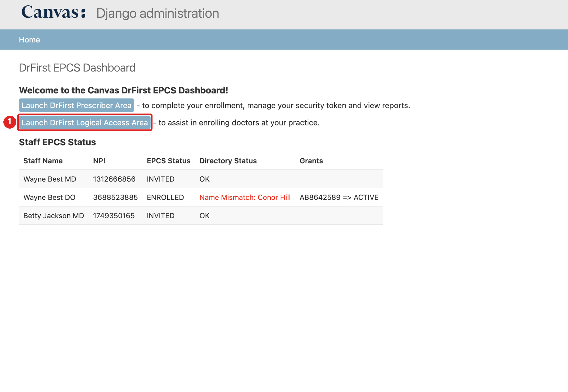The width and height of the screenshot is (568, 392).
Task: Click the Canvas logo in header
Action: pos(53,13)
